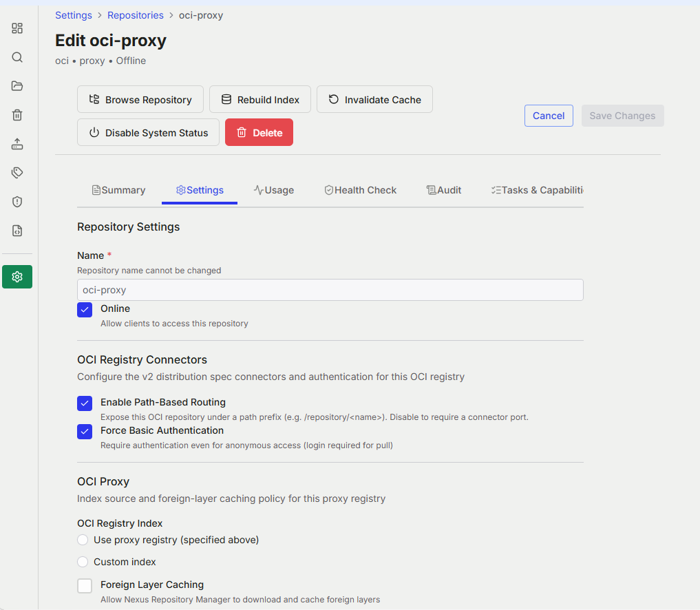Screen dimensions: 700x610
Task: Switch to the Settings tab
Action: tap(200, 190)
